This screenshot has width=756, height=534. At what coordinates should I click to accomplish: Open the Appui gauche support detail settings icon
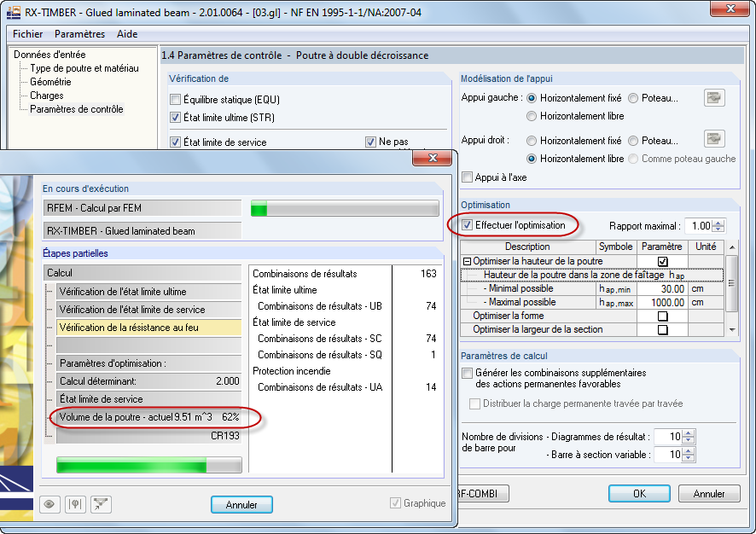(714, 98)
